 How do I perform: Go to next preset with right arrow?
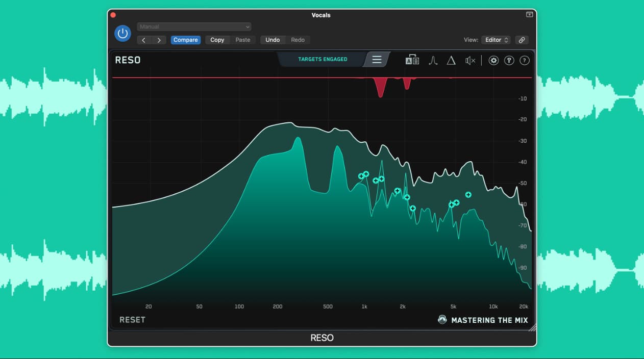pyautogui.click(x=160, y=40)
